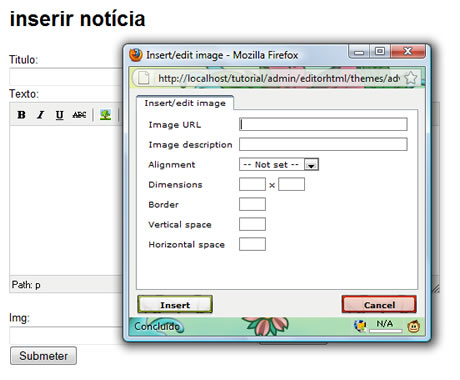Select the Insert/edit image tab
The width and height of the screenshot is (460, 380).
(185, 103)
